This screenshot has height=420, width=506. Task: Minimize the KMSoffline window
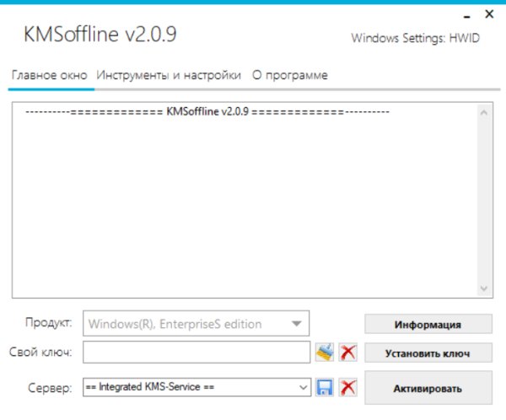pyautogui.click(x=467, y=16)
